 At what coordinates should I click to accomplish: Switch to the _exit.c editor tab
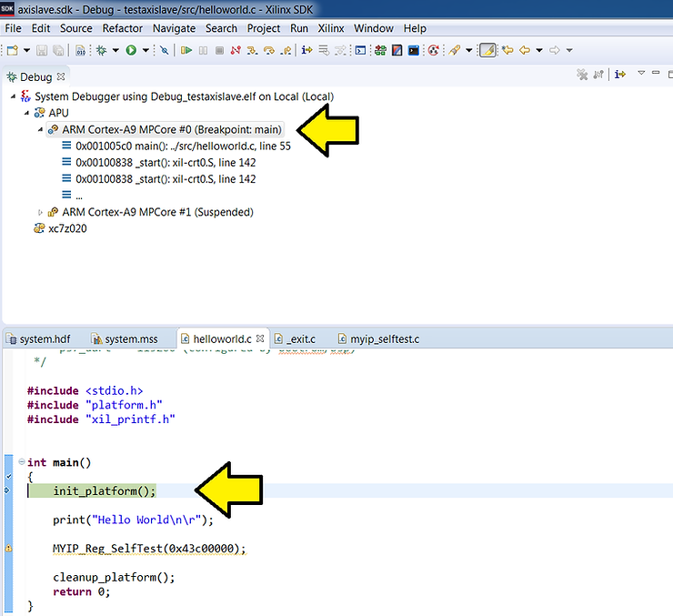296,339
